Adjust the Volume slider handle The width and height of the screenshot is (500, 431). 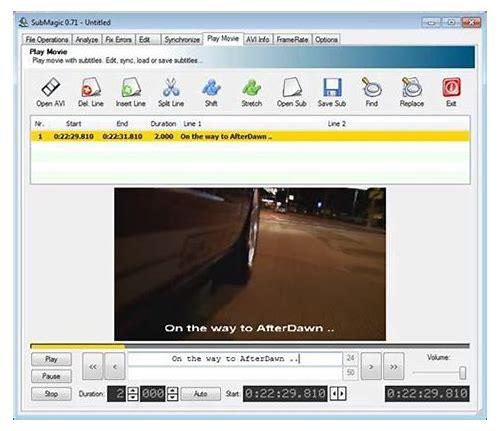[x=462, y=373]
